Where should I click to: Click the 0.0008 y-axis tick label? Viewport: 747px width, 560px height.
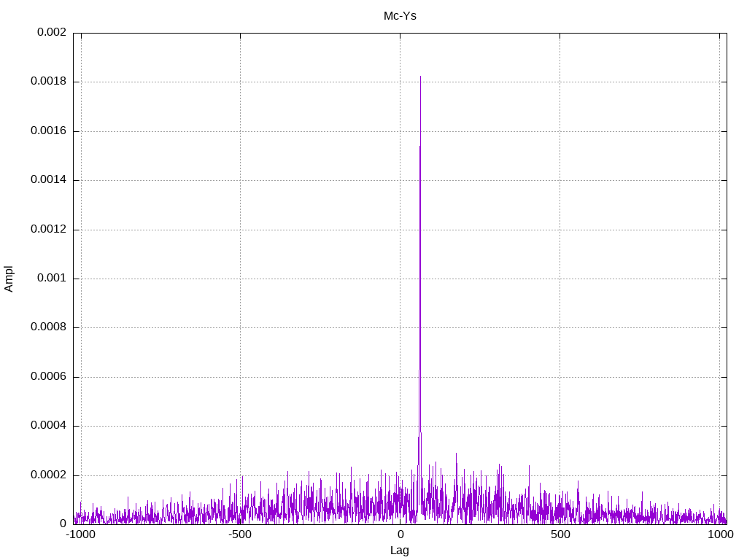(48, 327)
